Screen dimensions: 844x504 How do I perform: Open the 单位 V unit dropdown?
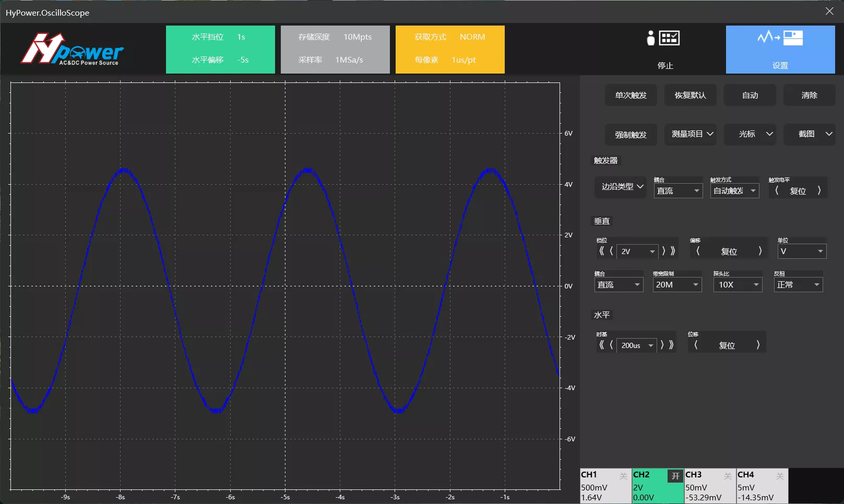point(802,251)
